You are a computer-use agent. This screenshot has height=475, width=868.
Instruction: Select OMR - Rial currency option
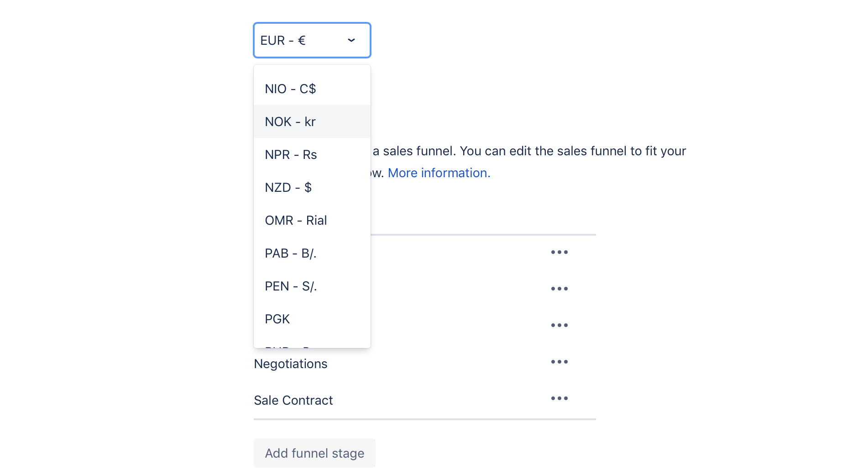pos(312,220)
